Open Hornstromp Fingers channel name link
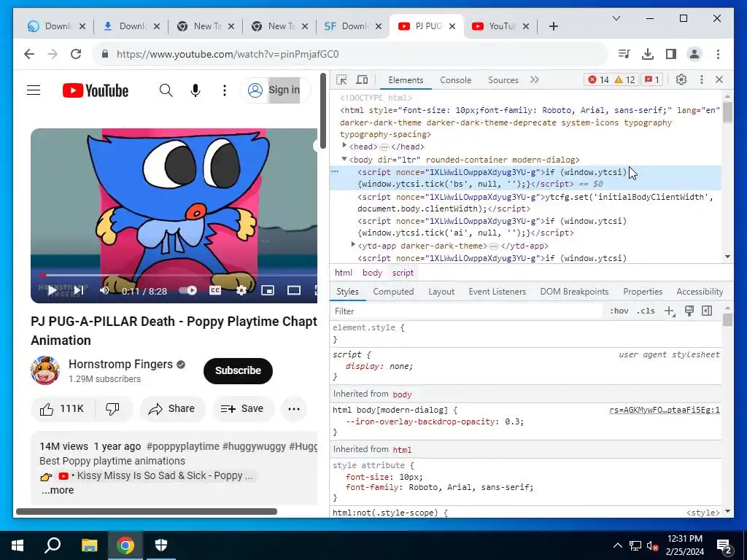This screenshot has width=747, height=560. [120, 365]
